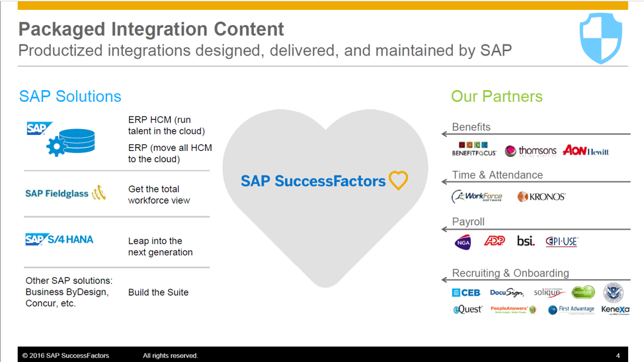Click the Thomsons partner logo
The width and height of the screenshot is (644, 362).
tap(530, 151)
